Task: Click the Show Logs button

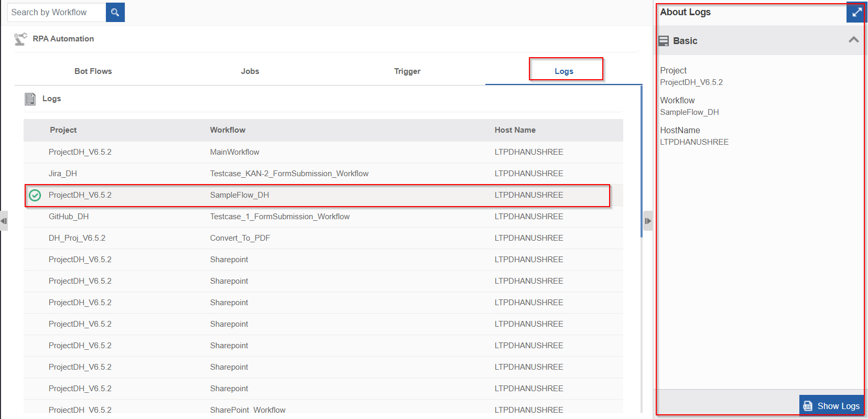Action: point(831,406)
